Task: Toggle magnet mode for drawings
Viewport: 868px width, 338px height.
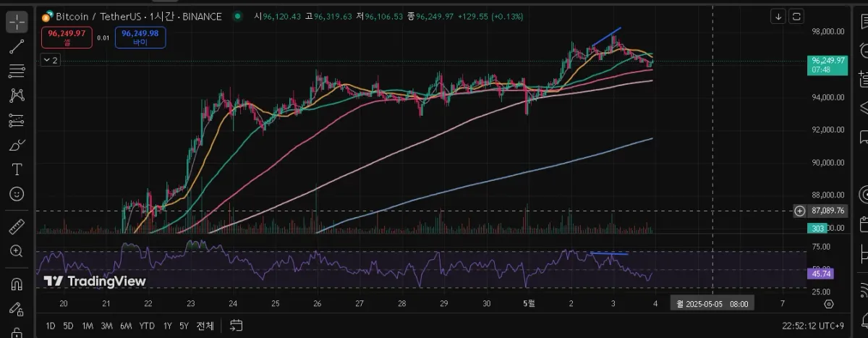Action: pos(17,284)
